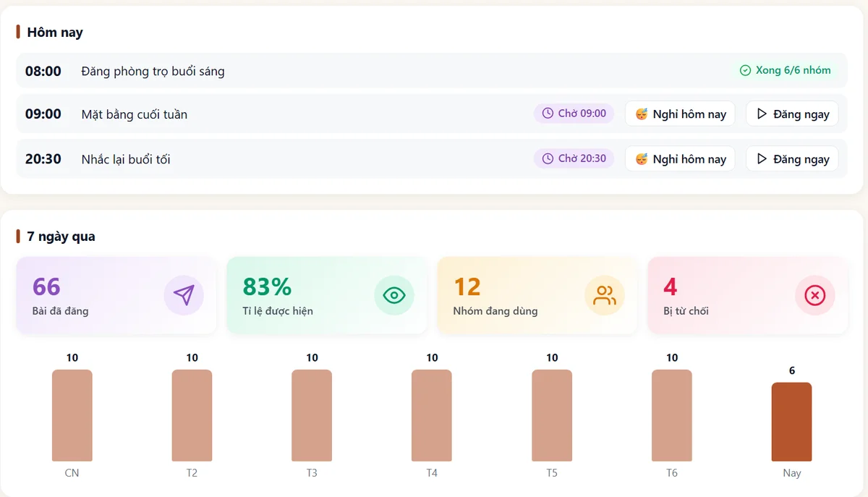Click the eye icon on Tỉ lệ được hiện card

pyautogui.click(x=394, y=295)
